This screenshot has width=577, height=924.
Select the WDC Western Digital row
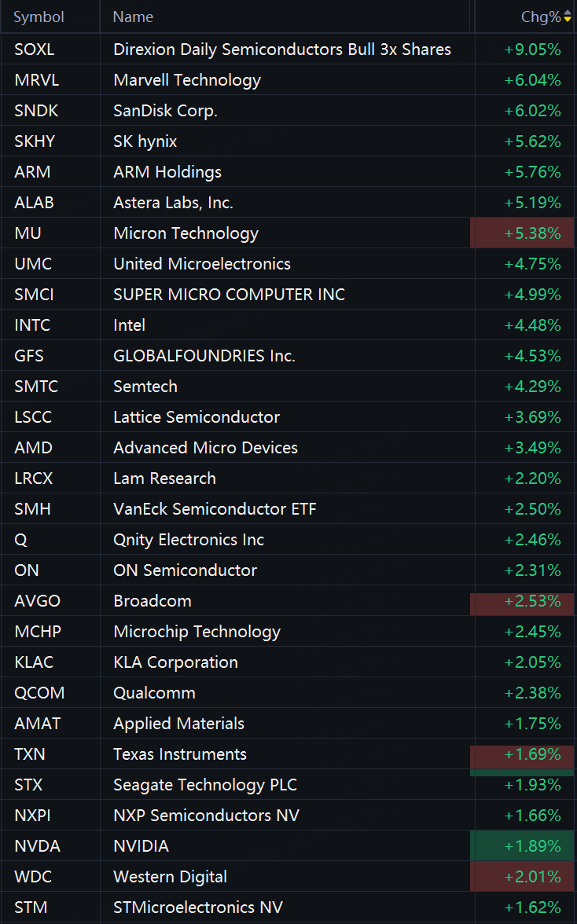[288, 877]
